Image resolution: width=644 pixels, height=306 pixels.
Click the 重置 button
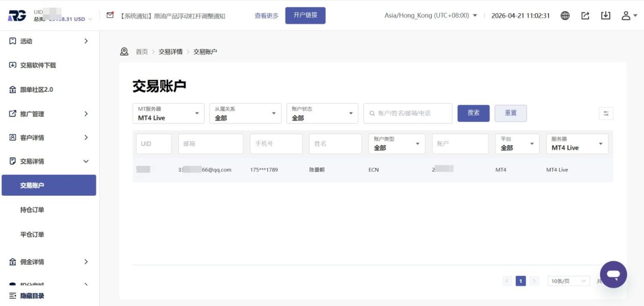tap(510, 113)
